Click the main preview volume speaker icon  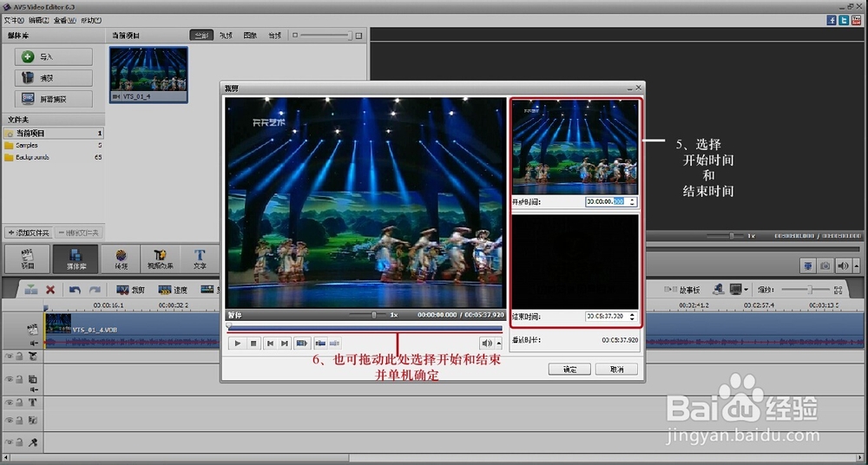843,265
